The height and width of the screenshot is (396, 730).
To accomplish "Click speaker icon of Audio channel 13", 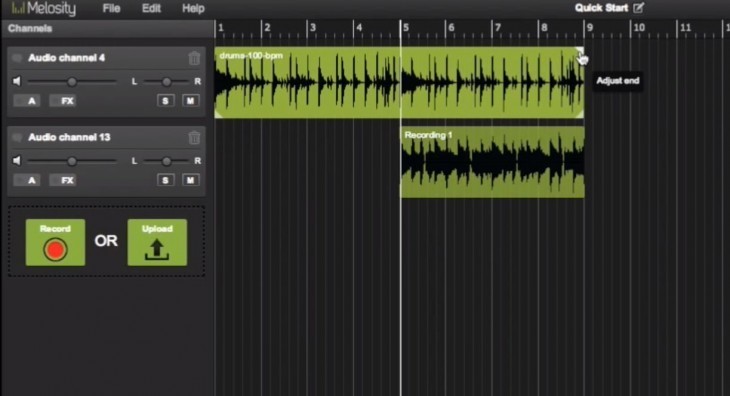I will point(17,161).
